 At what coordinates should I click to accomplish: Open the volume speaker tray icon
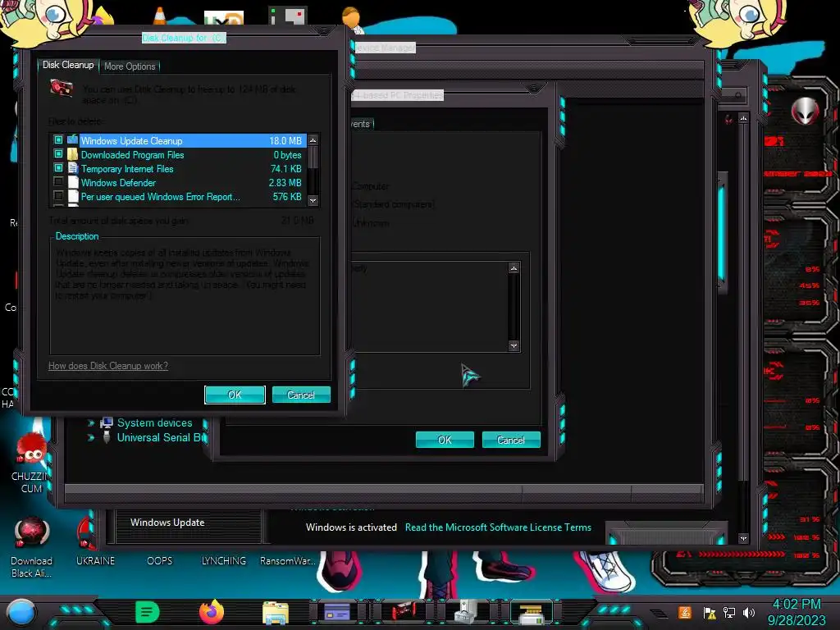pos(749,613)
